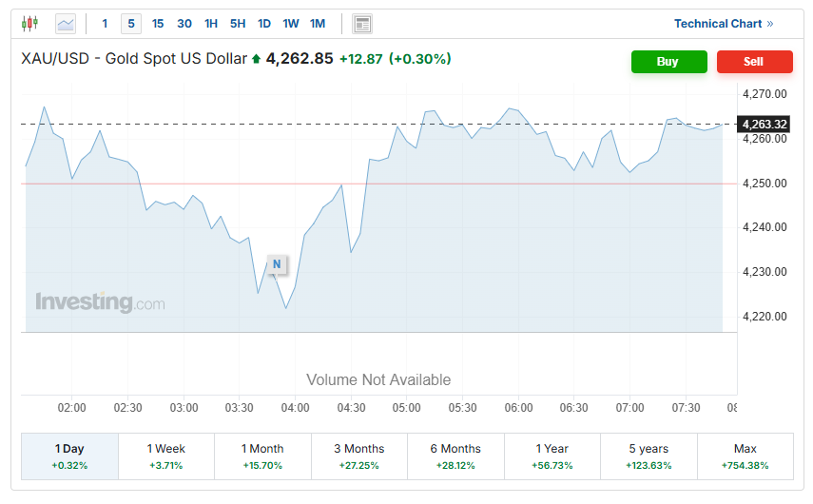This screenshot has width=813, height=504.
Task: Select the 1M interval
Action: click(x=318, y=24)
